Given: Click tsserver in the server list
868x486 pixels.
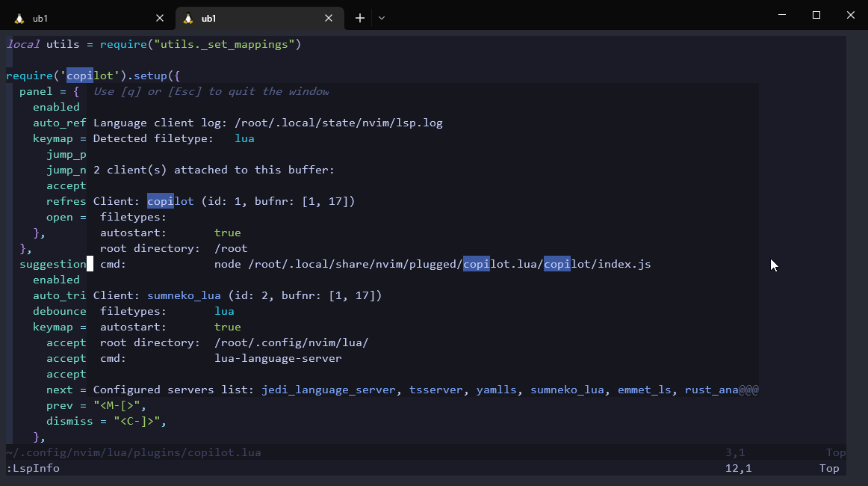Looking at the screenshot, I should [436, 390].
